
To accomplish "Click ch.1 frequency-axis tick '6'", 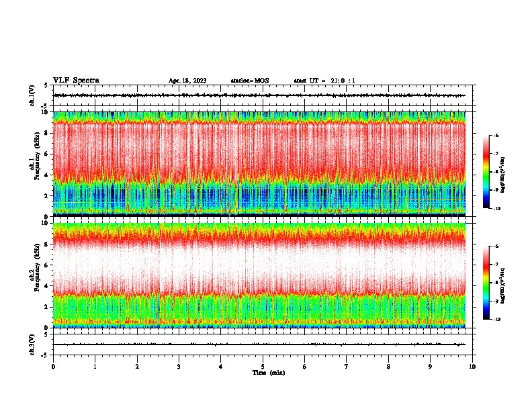I will 47,154.
